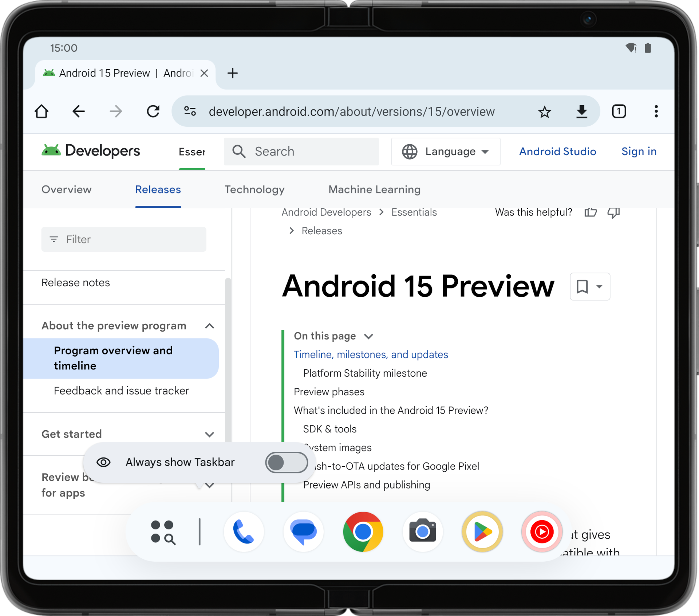The height and width of the screenshot is (616, 699).
Task: Click the eye icon next to Always show Taskbar
Action: coord(102,462)
